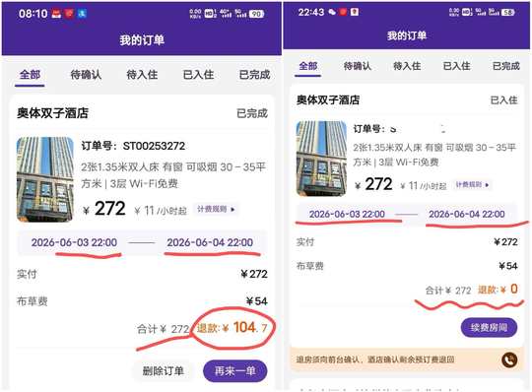The width and height of the screenshot is (532, 392).
Task: Open 计费规则 arrow in left order
Action: pyautogui.click(x=216, y=209)
